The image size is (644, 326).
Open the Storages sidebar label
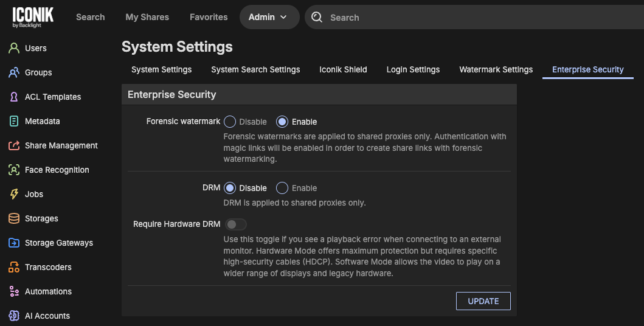(41, 218)
